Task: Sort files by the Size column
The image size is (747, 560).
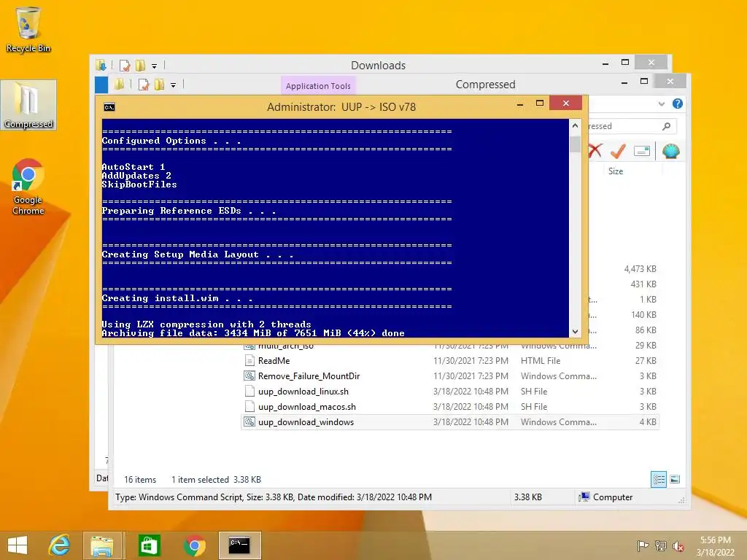Action: 616,171
